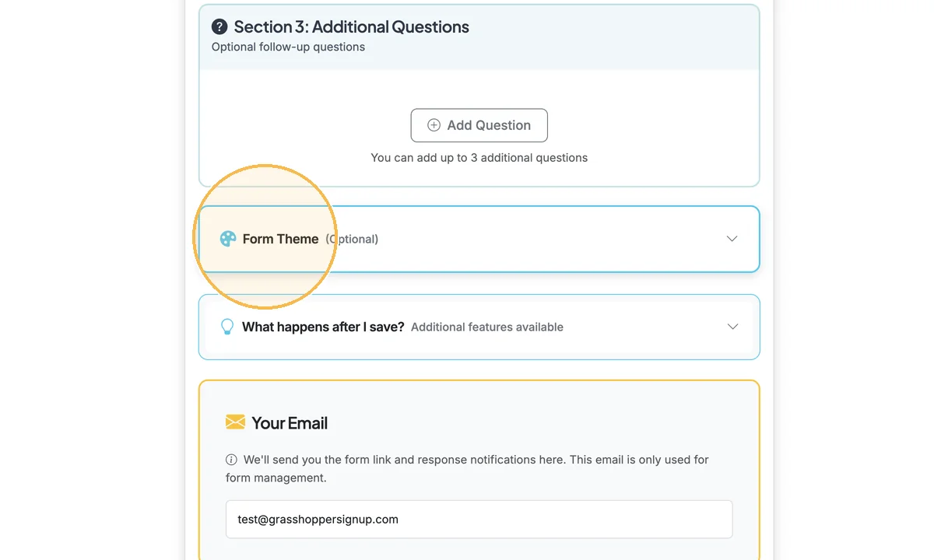
Task: Click the plus circle icon in Add Question
Action: [434, 125]
